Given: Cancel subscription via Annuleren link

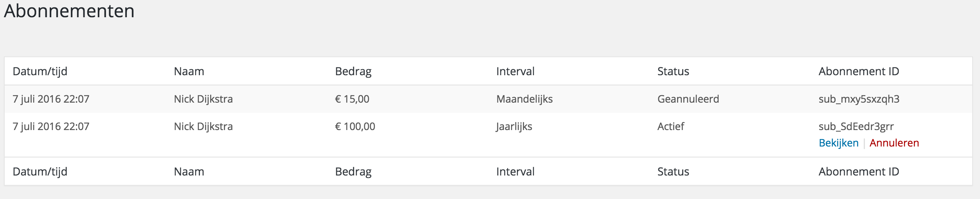Looking at the screenshot, I should point(894,143).
